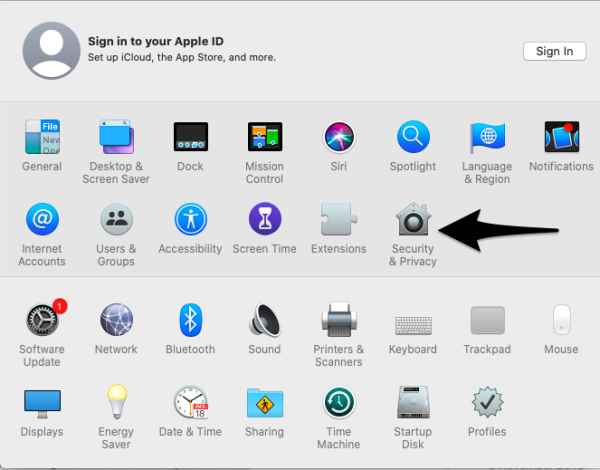Open Security & Privacy settings
The image size is (600, 470).
tap(413, 219)
